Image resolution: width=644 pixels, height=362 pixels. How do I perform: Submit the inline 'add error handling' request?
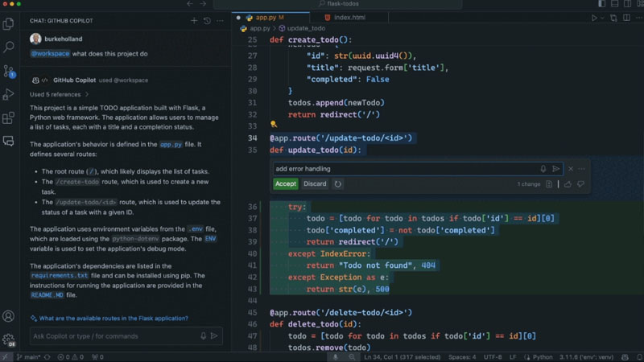[555, 169]
